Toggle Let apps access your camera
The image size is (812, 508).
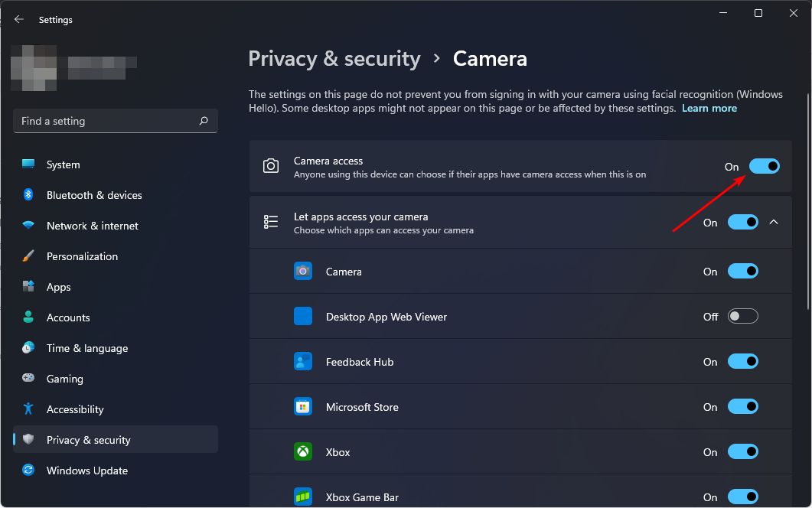click(742, 223)
